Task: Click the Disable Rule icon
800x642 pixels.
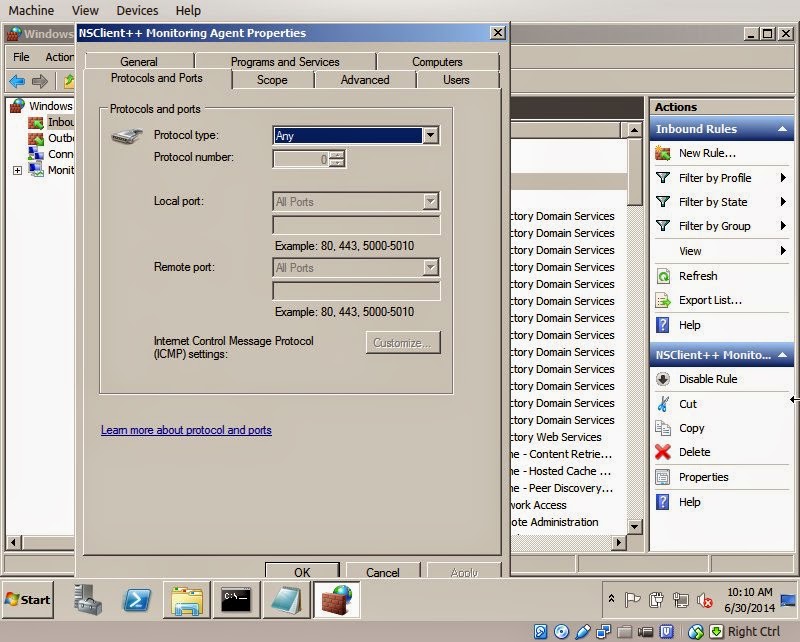Action: [x=662, y=379]
